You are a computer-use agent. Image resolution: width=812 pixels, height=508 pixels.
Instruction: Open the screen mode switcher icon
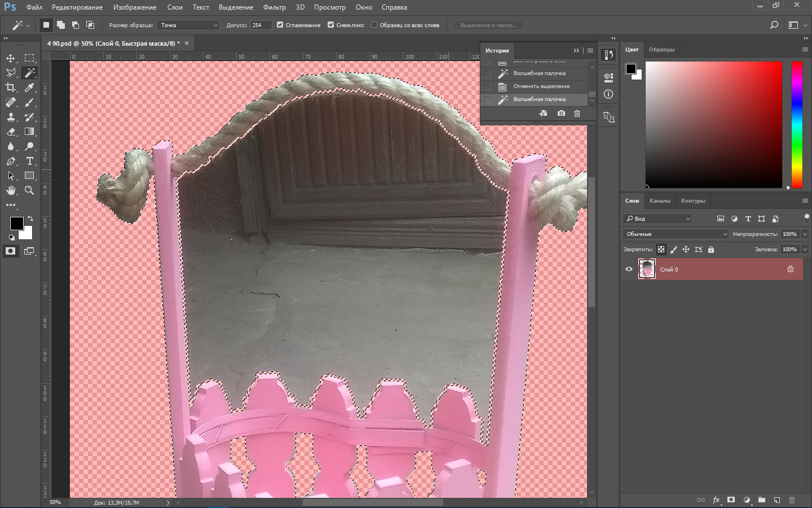click(29, 251)
